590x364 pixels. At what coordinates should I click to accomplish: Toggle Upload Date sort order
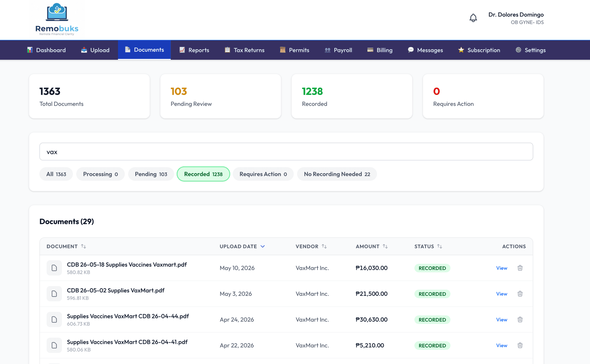click(242, 246)
